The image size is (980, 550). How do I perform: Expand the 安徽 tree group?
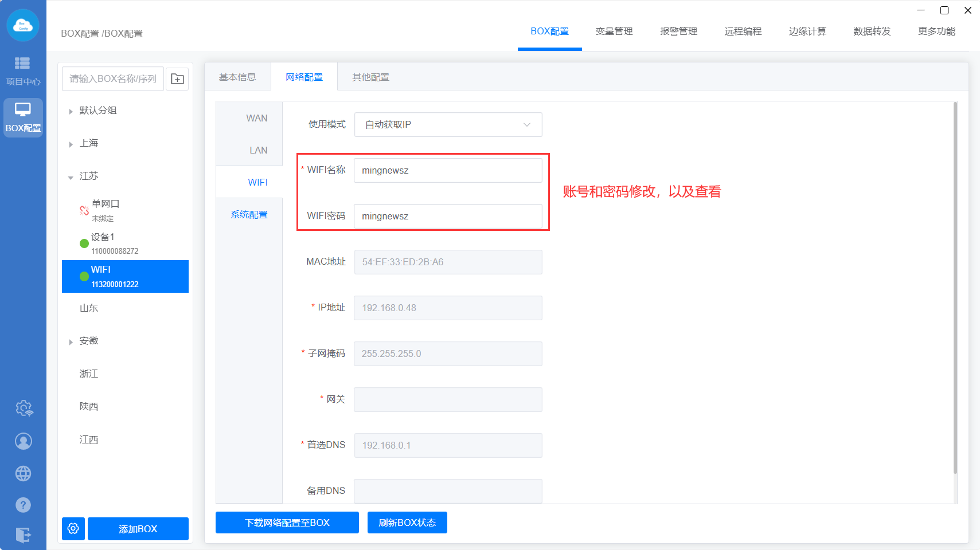71,342
